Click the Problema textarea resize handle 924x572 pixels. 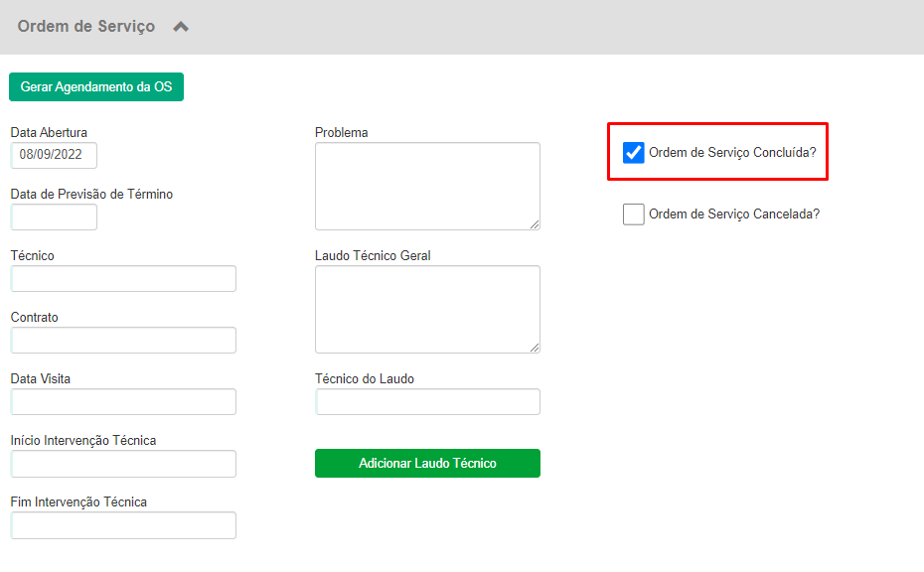pyautogui.click(x=535, y=224)
